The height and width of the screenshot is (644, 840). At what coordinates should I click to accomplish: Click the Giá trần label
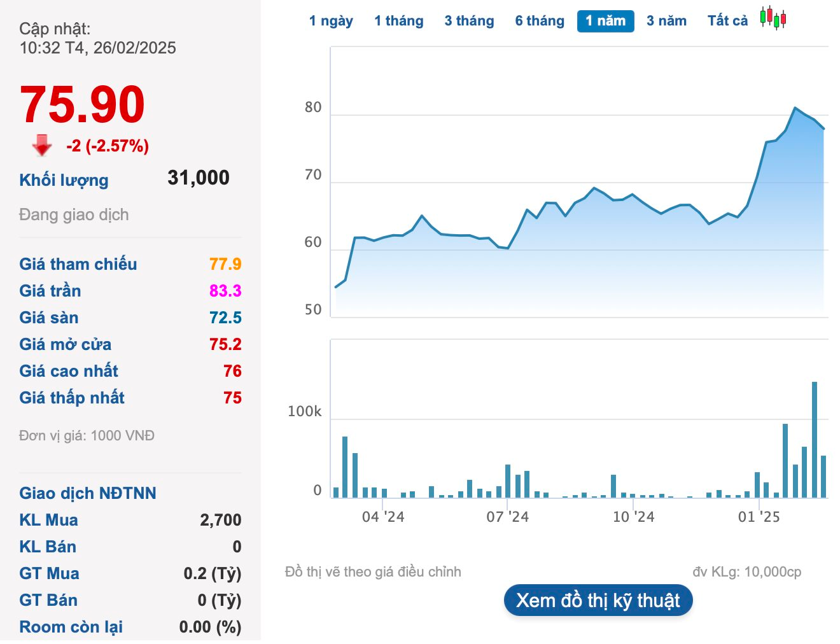pyautogui.click(x=50, y=291)
